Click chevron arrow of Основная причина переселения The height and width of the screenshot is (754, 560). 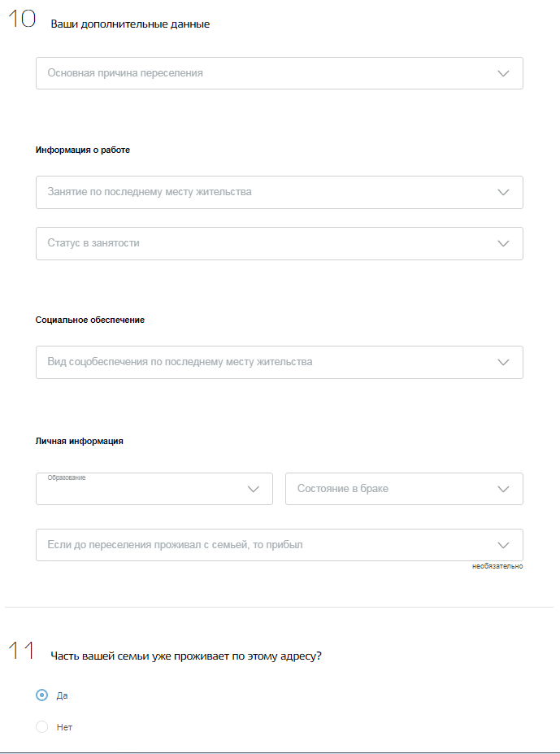pyautogui.click(x=503, y=73)
